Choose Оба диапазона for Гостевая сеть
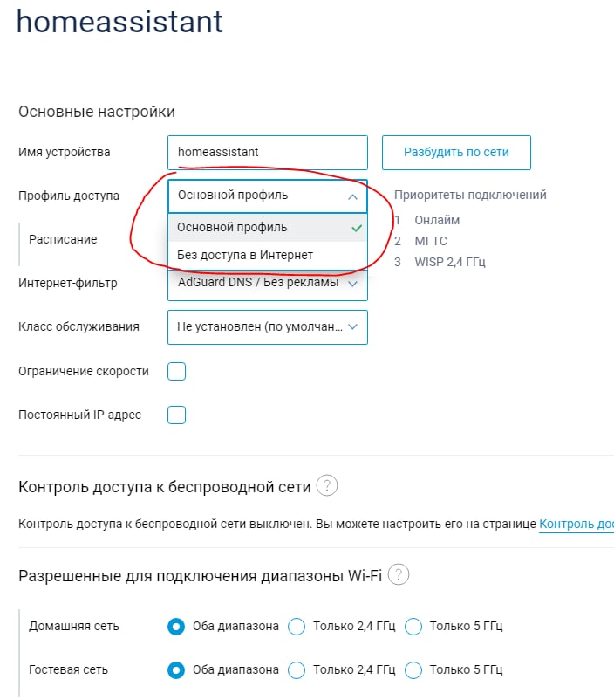 click(x=177, y=670)
